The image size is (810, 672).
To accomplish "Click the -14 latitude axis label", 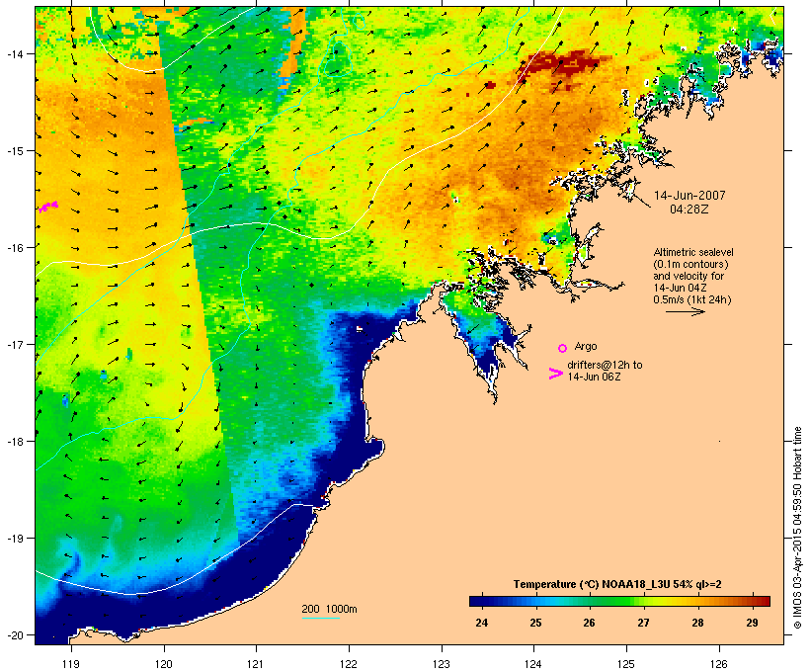I will point(14,53).
